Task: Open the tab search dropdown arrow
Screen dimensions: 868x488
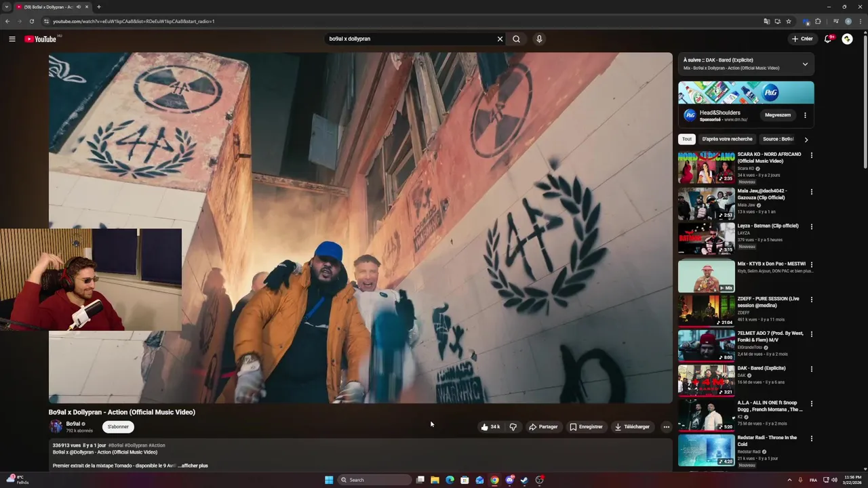Action: [x=7, y=7]
